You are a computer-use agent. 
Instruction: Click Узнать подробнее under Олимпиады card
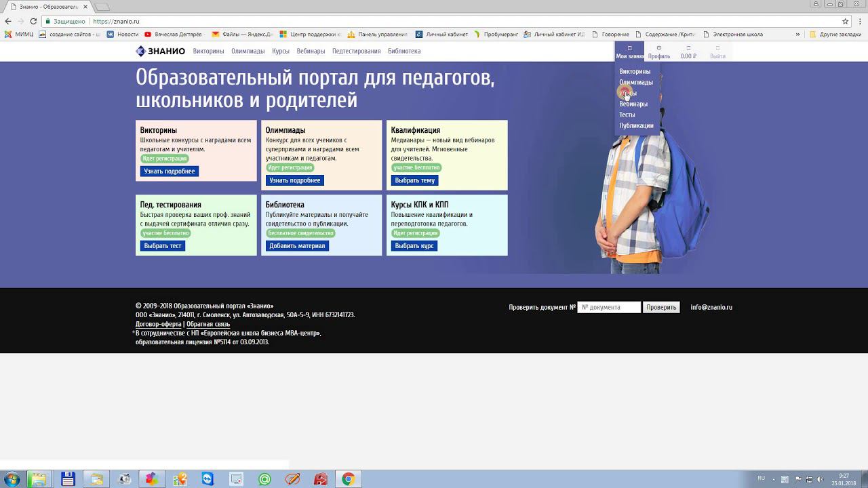click(295, 180)
